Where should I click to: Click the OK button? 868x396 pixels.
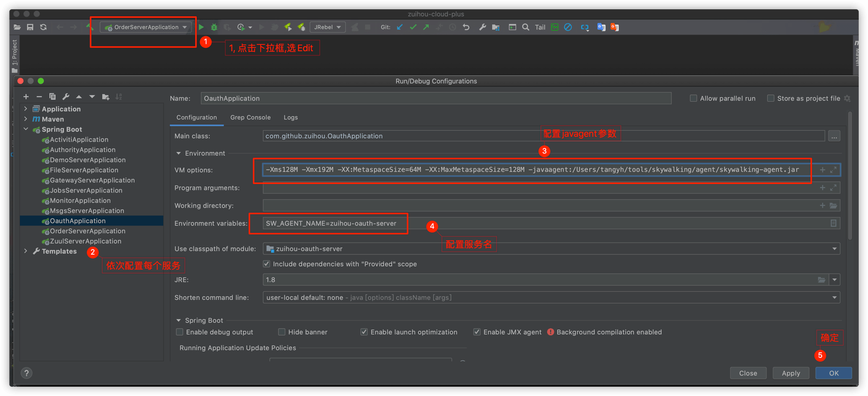(833, 373)
